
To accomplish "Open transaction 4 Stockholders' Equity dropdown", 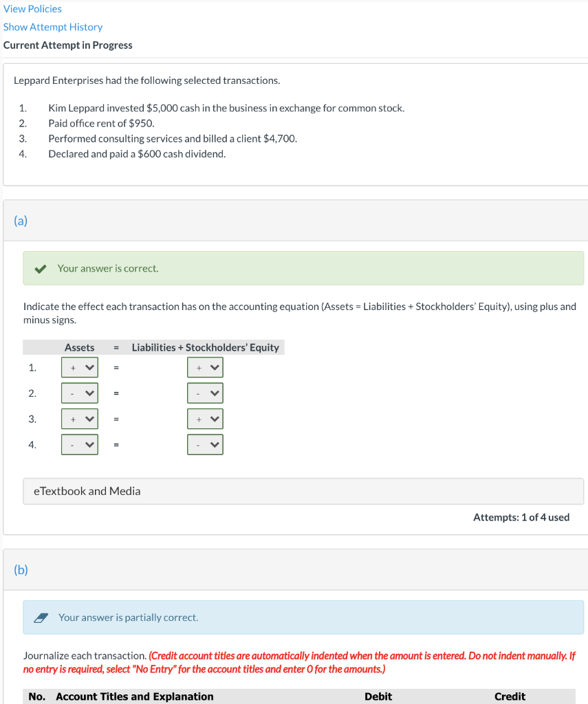I will tap(205, 444).
